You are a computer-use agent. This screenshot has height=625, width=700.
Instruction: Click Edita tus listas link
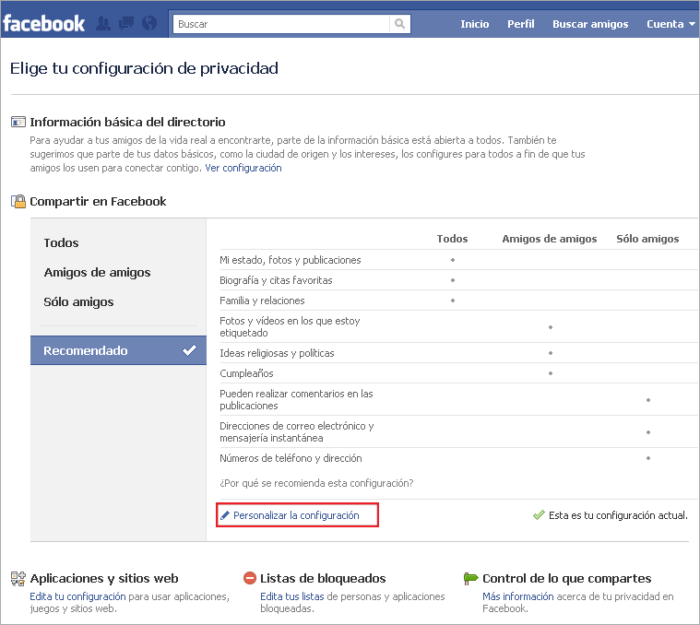(x=292, y=596)
